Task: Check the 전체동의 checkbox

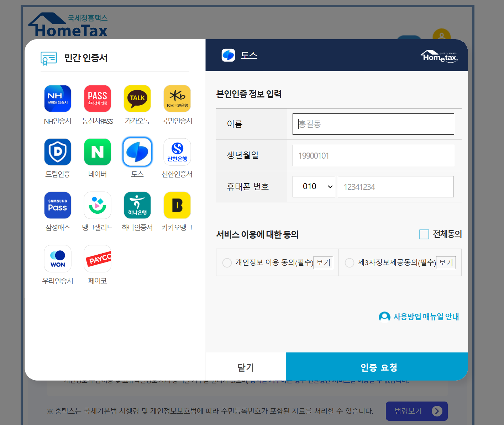Action: pyautogui.click(x=424, y=234)
